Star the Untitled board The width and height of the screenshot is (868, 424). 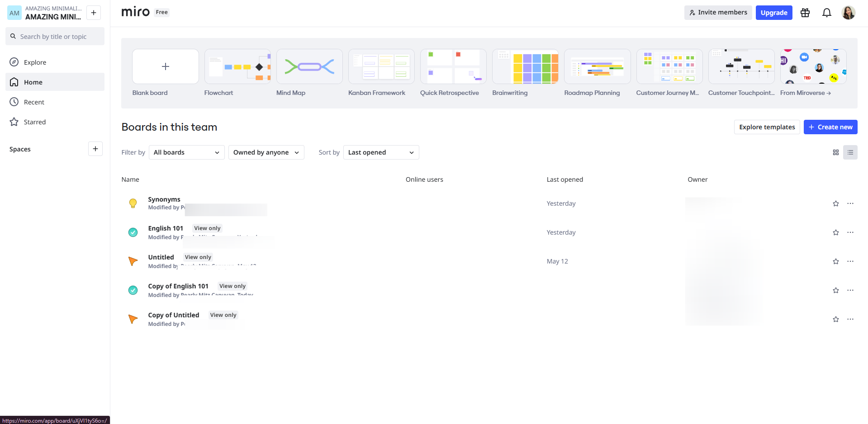coord(836,261)
